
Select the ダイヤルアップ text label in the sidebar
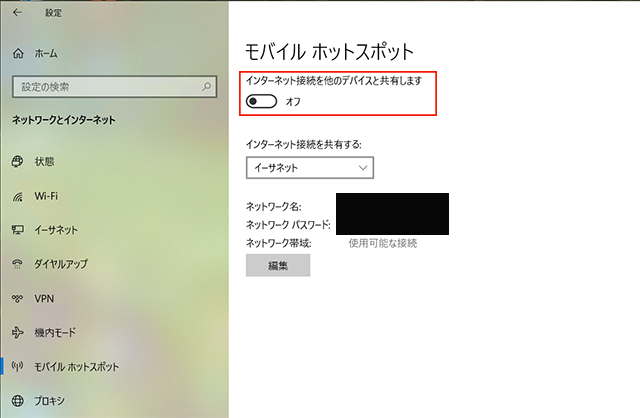pyautogui.click(x=60, y=264)
